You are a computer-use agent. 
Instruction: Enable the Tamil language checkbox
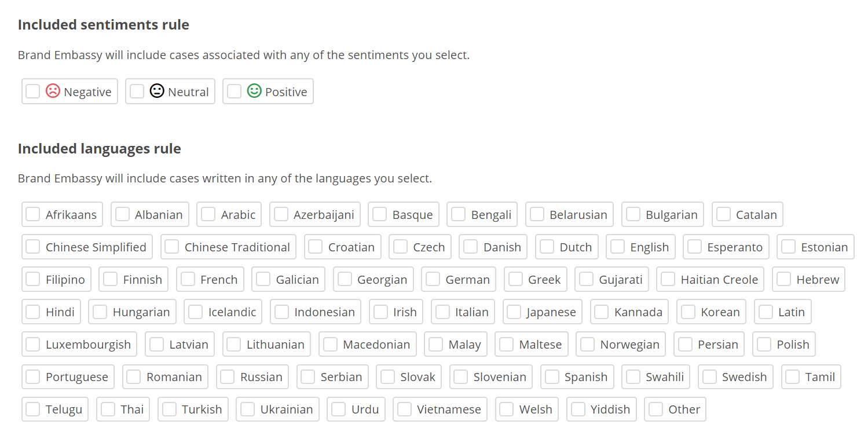793,376
